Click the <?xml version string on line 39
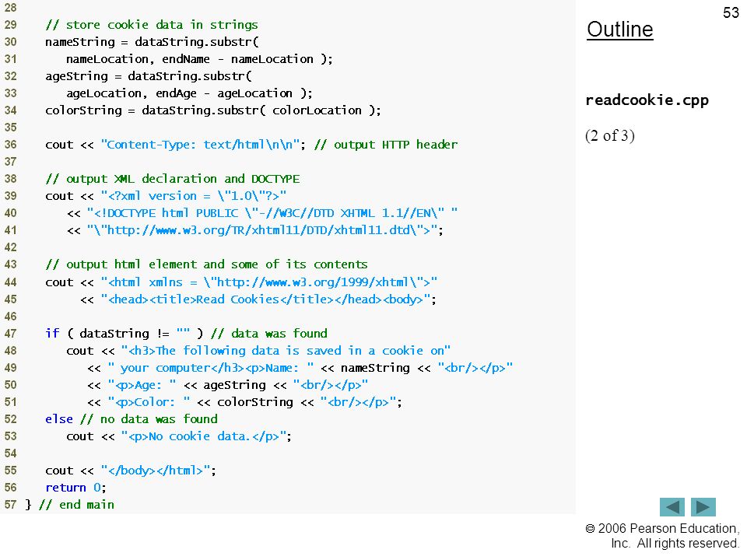 click(194, 196)
